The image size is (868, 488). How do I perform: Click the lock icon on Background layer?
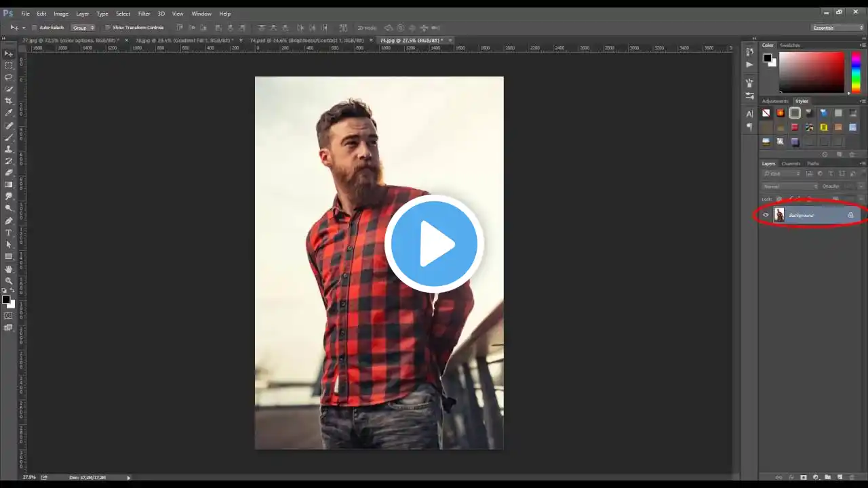850,216
